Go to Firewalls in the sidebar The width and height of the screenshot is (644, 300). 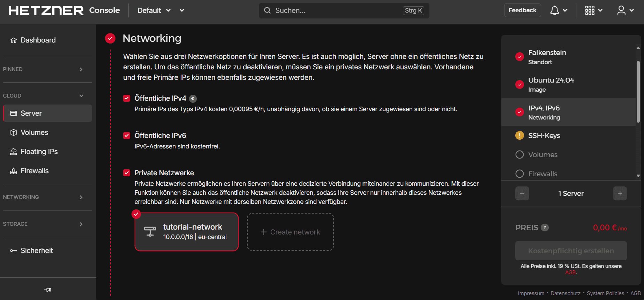(35, 171)
